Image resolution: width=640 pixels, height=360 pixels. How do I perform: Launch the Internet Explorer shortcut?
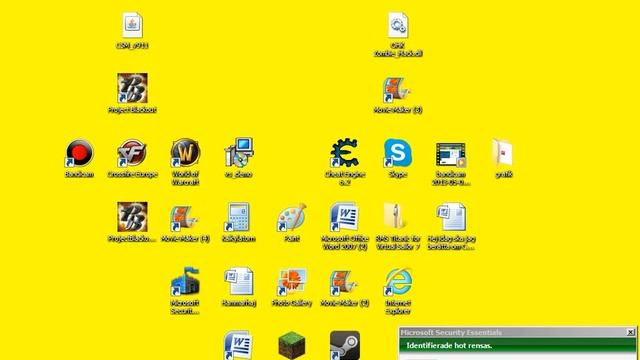point(398,282)
